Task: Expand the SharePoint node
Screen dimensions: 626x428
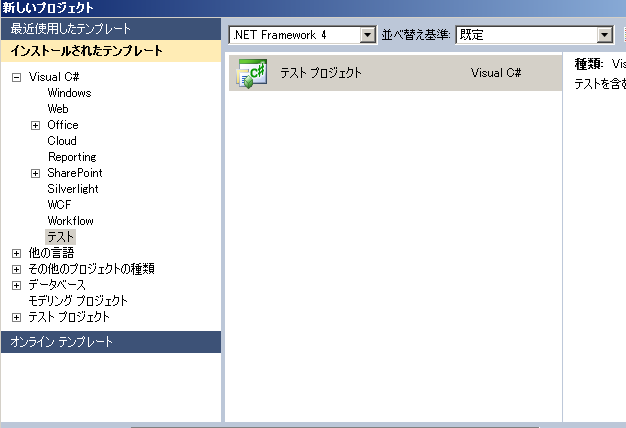Action: click(x=35, y=173)
